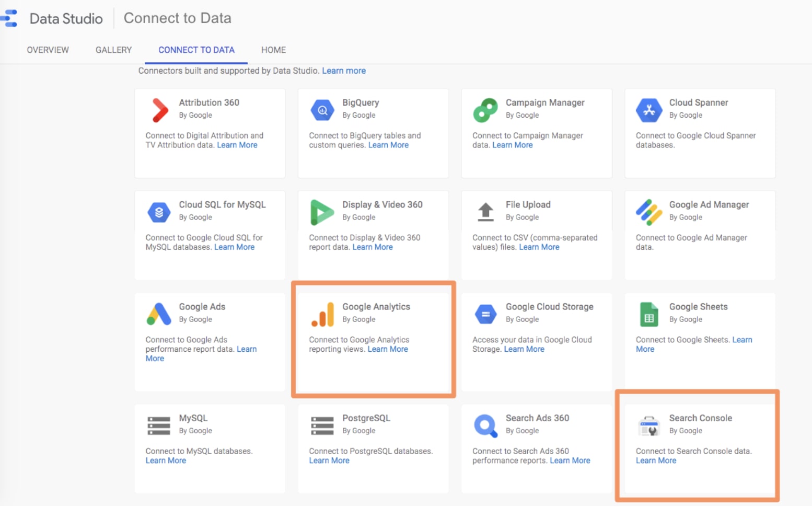812x507 pixels.
Task: Open Learn More for Google Cloud Storage
Action: [x=524, y=349]
